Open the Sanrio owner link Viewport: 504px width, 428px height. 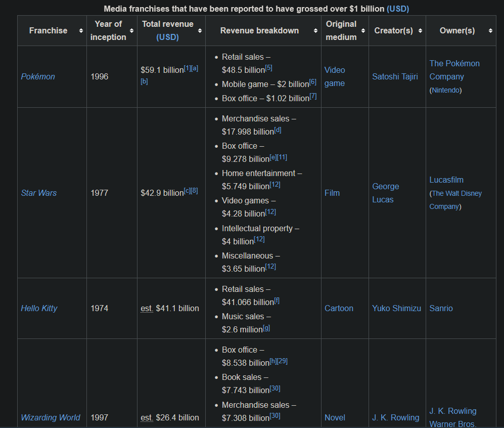441,309
